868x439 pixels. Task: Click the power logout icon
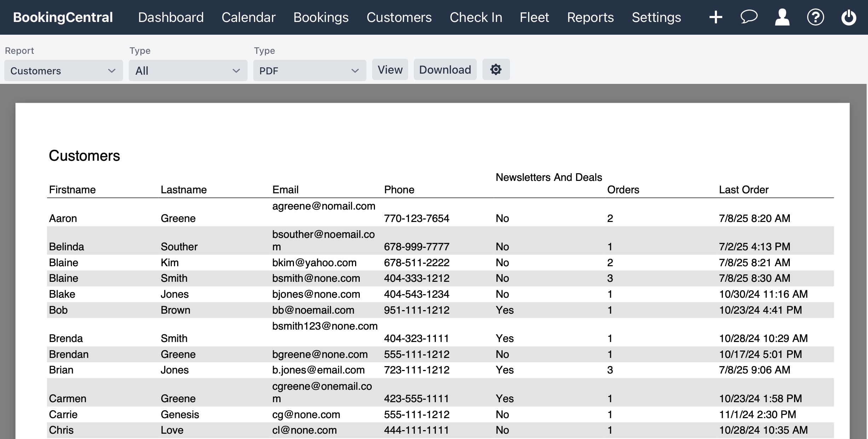[849, 17]
